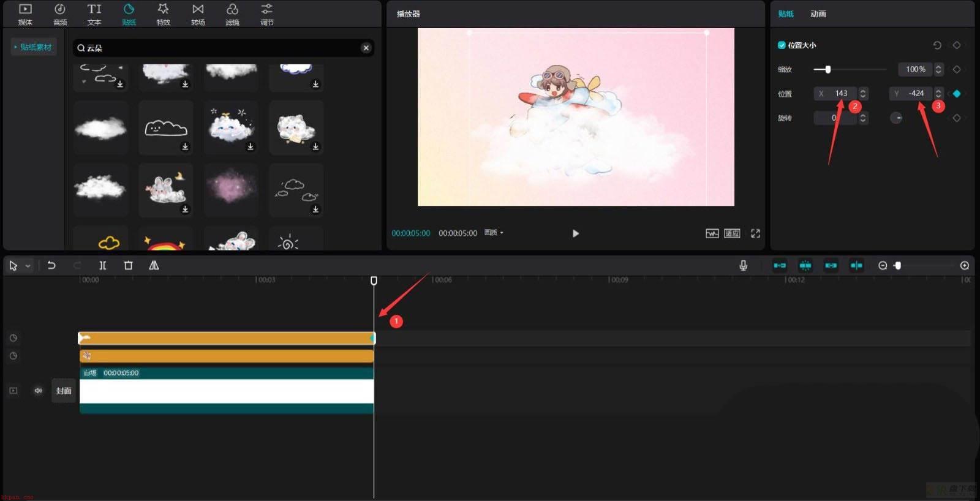980x501 pixels.
Task: Click the 100% scale value field
Action: point(915,69)
